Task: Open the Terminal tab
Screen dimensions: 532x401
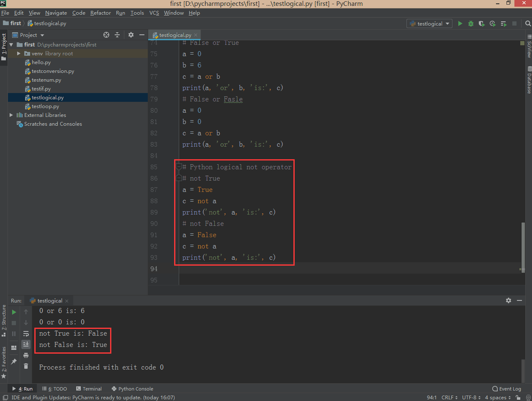Action: 89,389
